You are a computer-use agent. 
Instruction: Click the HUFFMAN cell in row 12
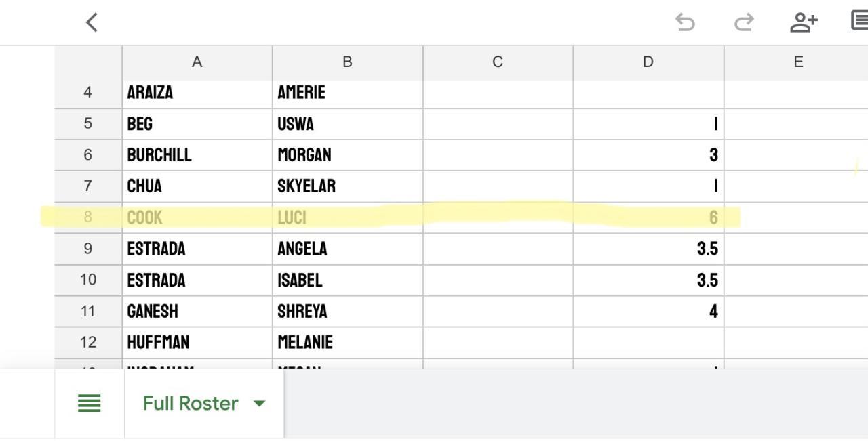[x=197, y=342]
